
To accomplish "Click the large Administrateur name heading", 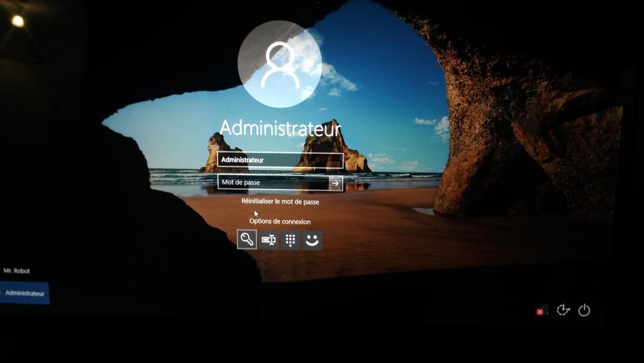I will 280,128.
